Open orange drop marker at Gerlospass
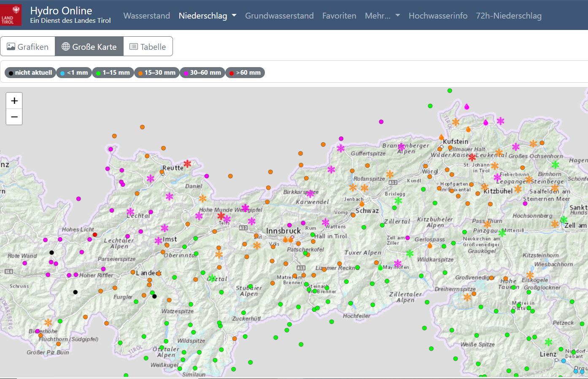The width and height of the screenshot is (588, 379). point(430,245)
